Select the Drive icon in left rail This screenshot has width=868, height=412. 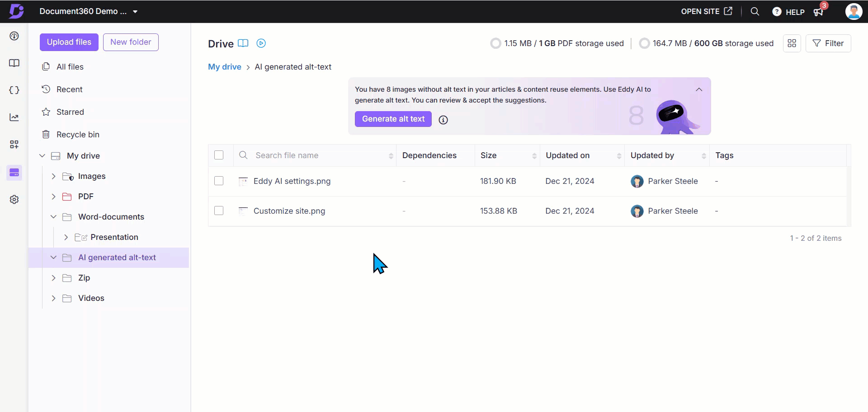(x=14, y=173)
